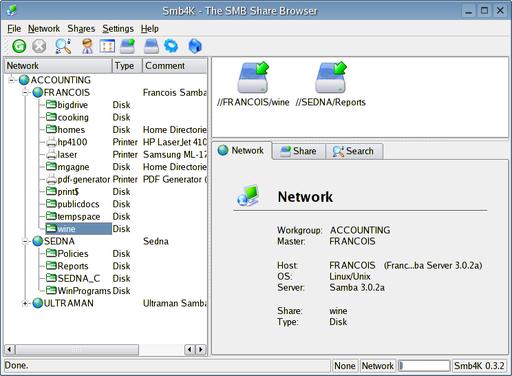Click the progress bar in the status bar
Screen dimensions: 512x376
point(424,366)
